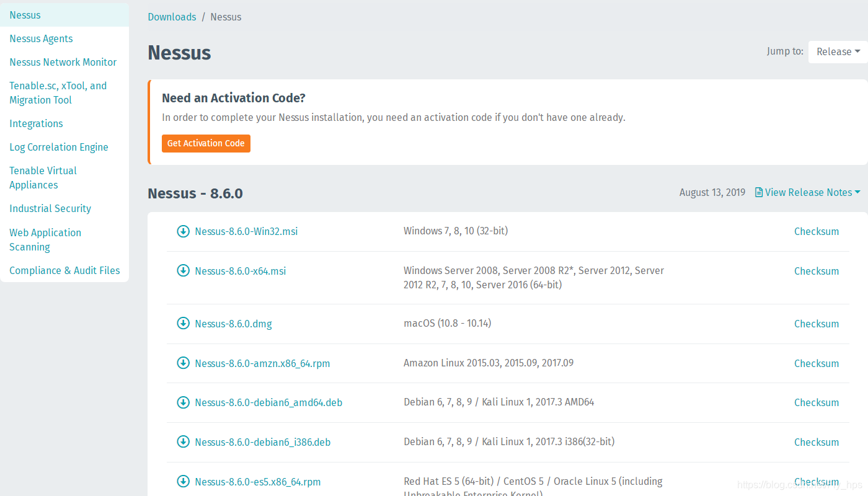Go to Downloads breadcrumb link
The width and height of the screenshot is (868, 496).
[x=172, y=17]
